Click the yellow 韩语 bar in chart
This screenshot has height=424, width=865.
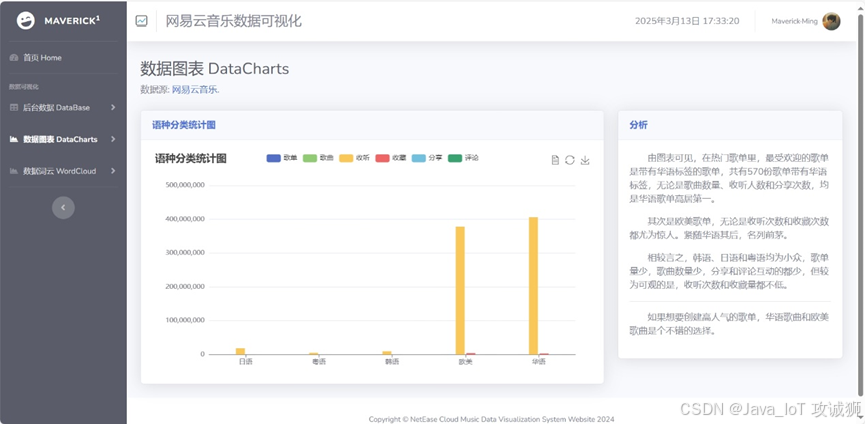387,353
